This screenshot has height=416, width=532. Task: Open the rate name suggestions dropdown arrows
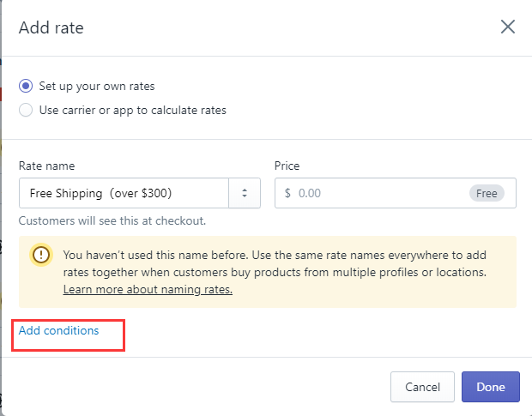245,193
